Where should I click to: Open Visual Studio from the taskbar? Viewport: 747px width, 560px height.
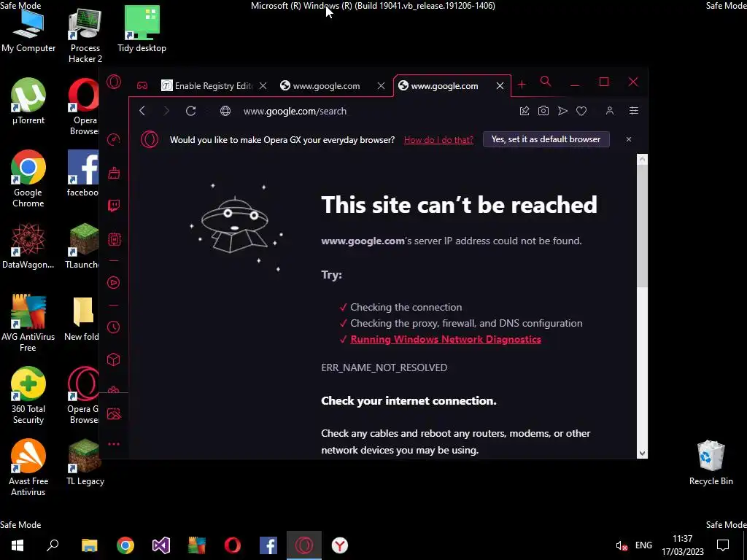pyautogui.click(x=161, y=545)
